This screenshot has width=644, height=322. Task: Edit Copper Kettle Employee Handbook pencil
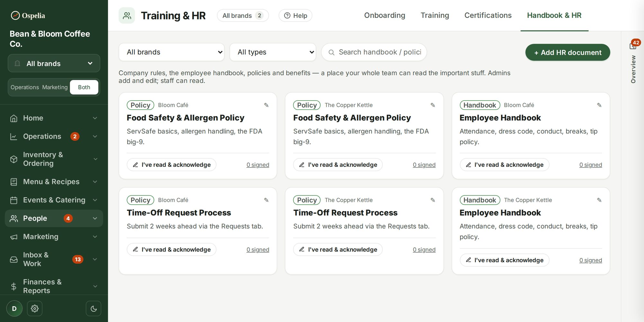pos(599,200)
